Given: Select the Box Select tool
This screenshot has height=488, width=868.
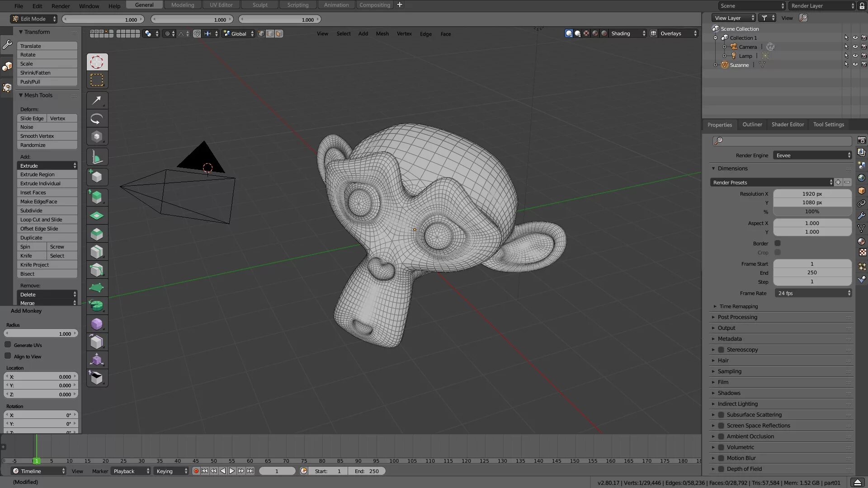Looking at the screenshot, I should [97, 80].
